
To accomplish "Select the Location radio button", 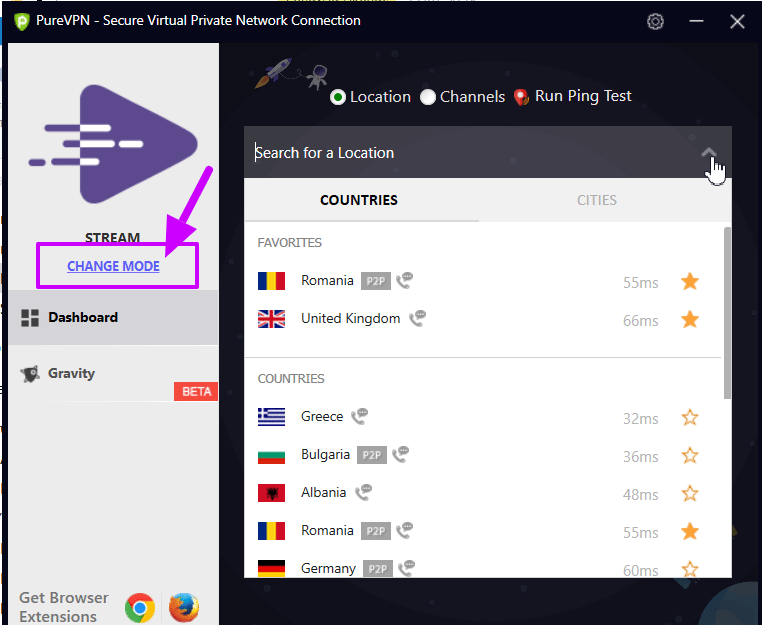I will click(338, 97).
